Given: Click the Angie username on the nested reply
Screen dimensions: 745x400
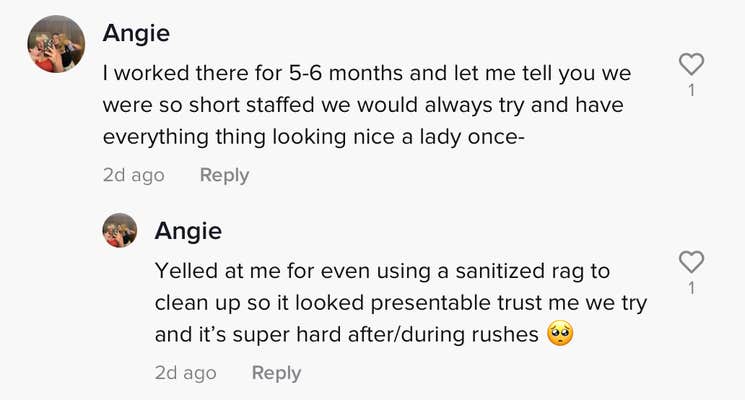Looking at the screenshot, I should [x=188, y=231].
